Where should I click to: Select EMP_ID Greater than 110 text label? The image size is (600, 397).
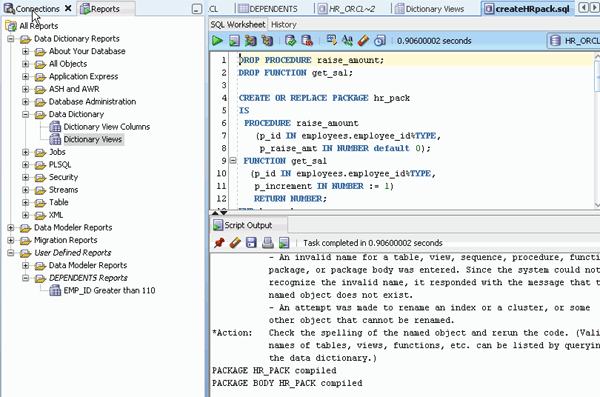[109, 291]
